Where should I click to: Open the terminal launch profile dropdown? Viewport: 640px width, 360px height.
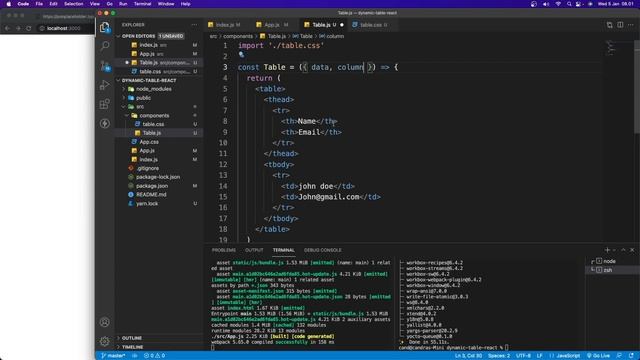coord(614,250)
